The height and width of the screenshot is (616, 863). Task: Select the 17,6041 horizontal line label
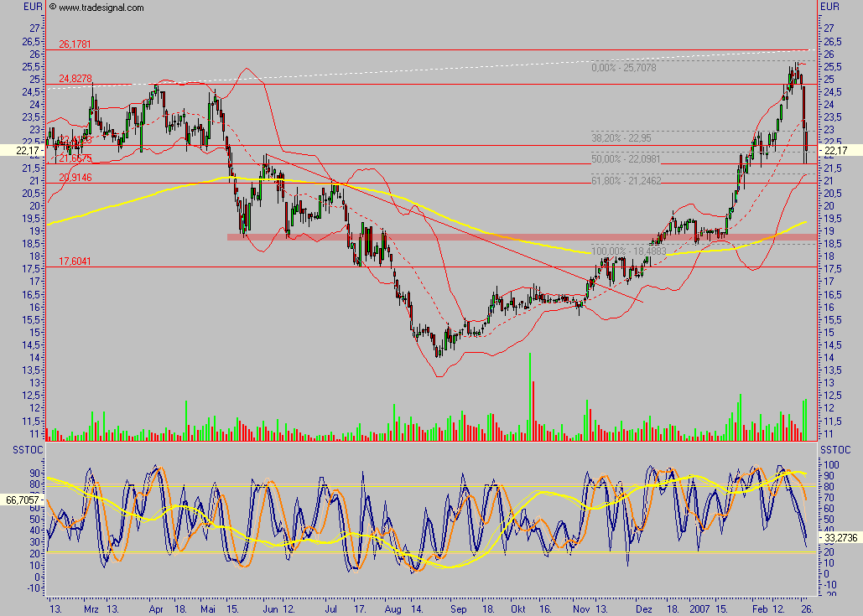pyautogui.click(x=75, y=261)
